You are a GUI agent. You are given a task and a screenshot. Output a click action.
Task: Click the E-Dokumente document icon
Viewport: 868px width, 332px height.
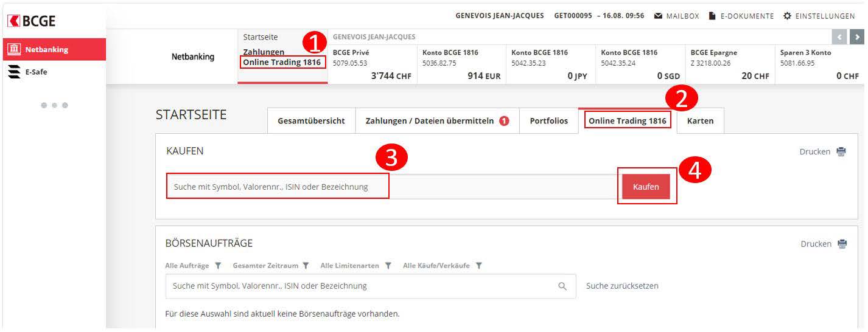[x=712, y=16]
